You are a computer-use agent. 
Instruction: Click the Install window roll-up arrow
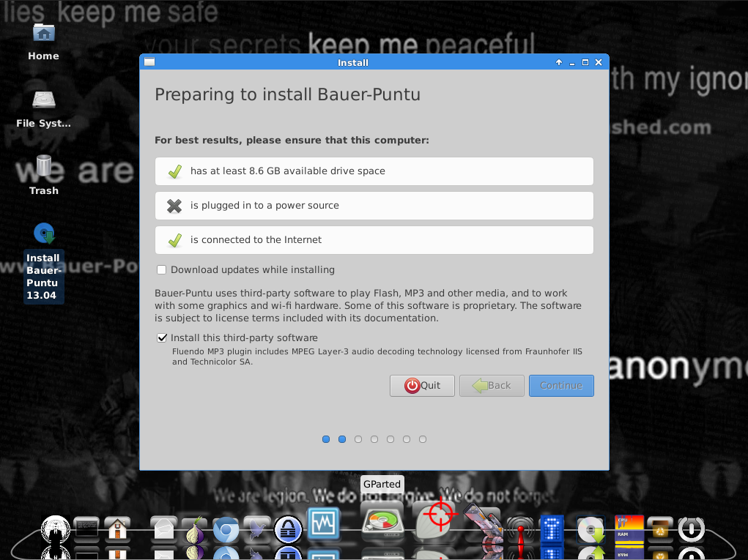pos(558,62)
